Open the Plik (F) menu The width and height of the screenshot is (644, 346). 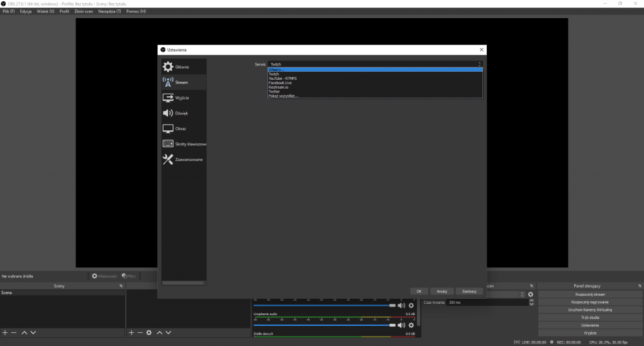(9, 11)
